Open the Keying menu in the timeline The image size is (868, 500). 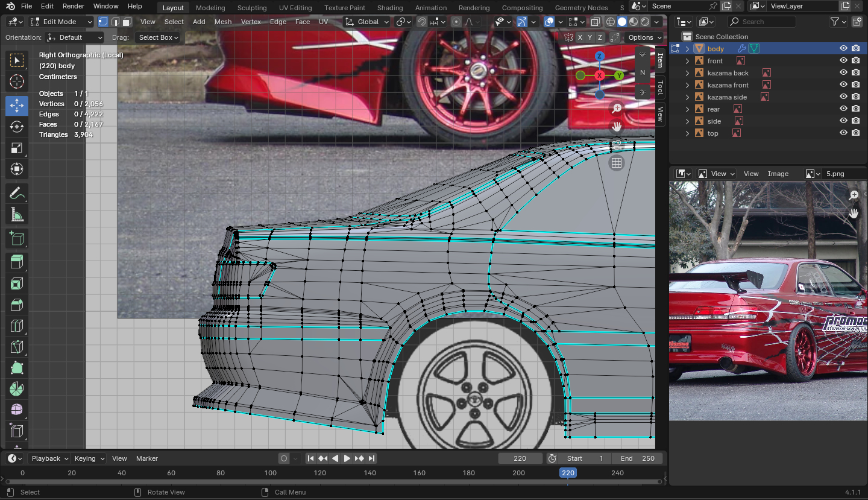point(89,458)
